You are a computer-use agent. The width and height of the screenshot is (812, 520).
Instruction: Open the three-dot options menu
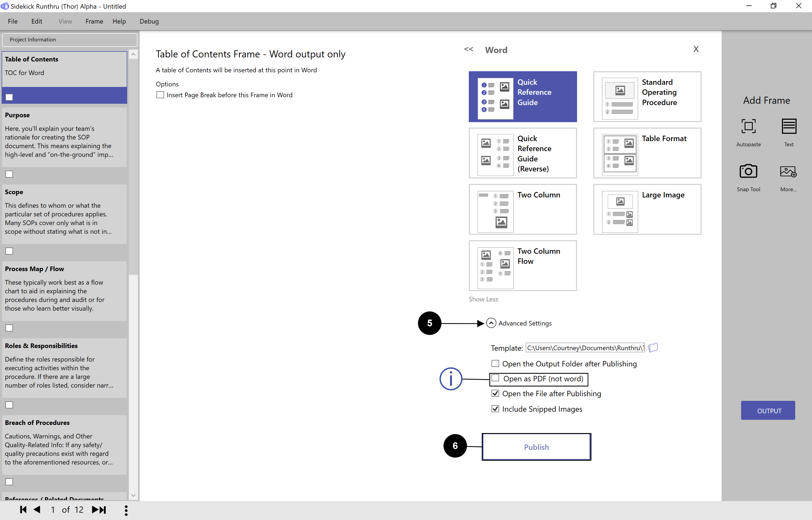tap(126, 510)
